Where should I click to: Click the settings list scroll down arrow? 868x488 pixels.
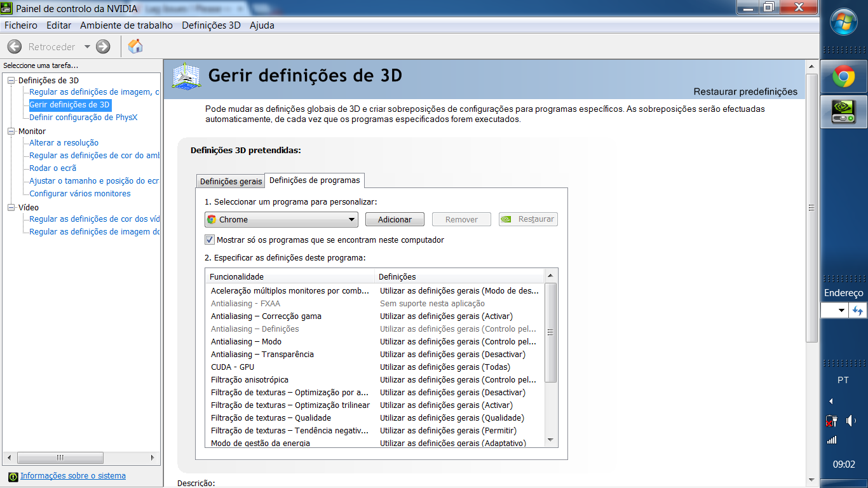tap(551, 440)
